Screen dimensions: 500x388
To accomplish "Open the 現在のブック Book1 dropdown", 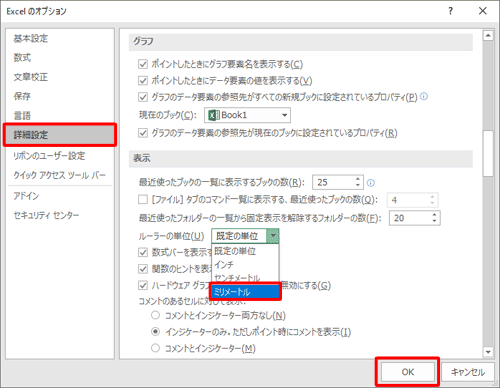I will click(x=247, y=115).
